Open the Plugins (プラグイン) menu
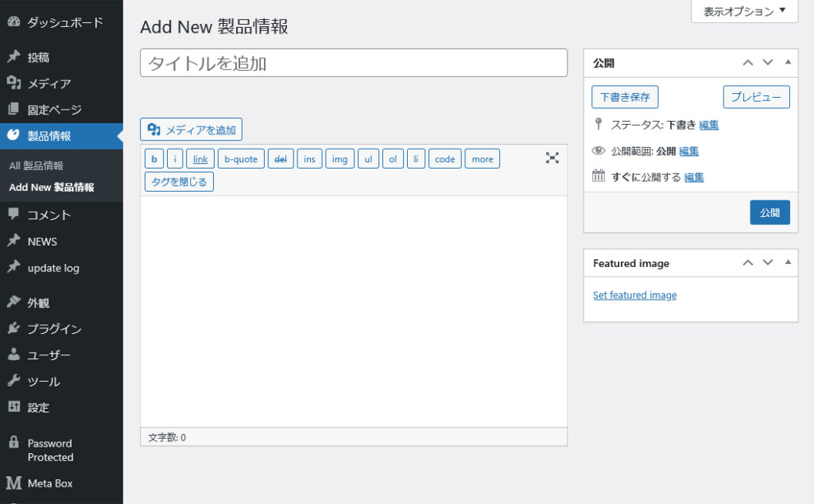 (54, 328)
